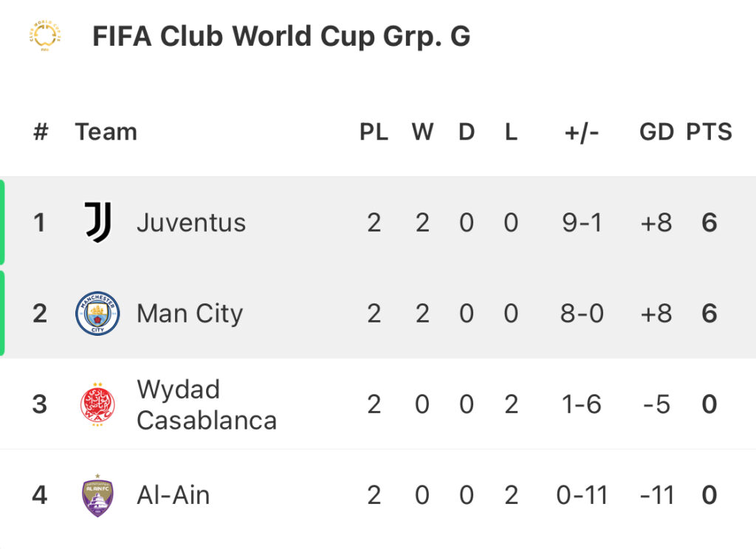Click the Manchester City badge
The width and height of the screenshot is (756, 549).
pyautogui.click(x=98, y=314)
